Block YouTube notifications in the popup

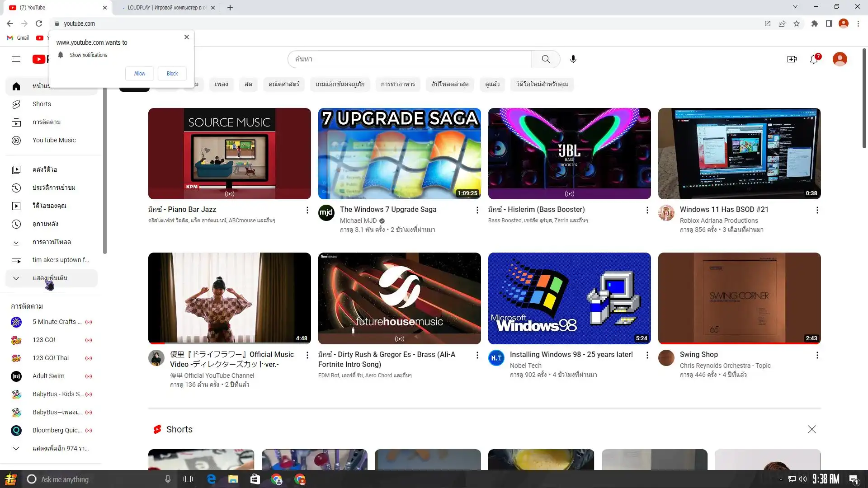point(172,74)
